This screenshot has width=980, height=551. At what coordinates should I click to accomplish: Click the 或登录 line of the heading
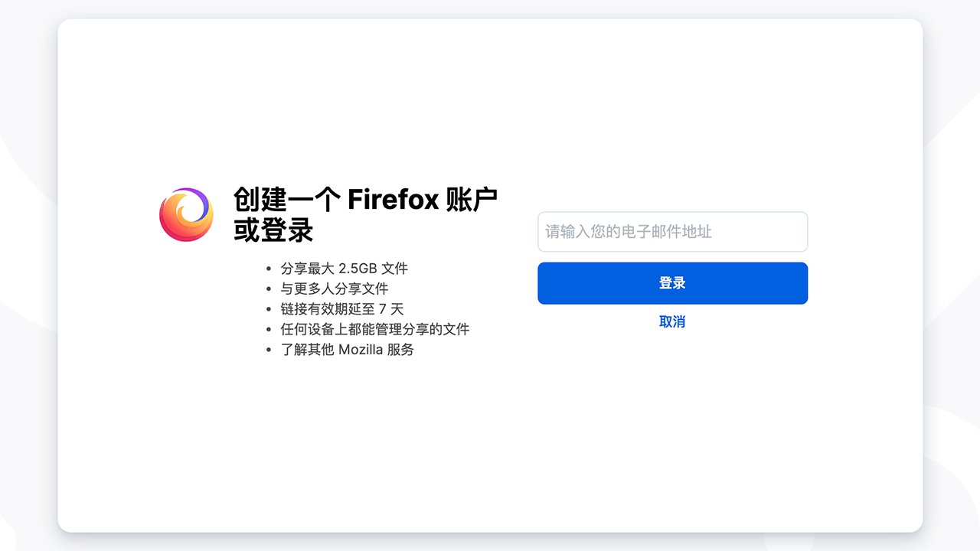(x=273, y=230)
